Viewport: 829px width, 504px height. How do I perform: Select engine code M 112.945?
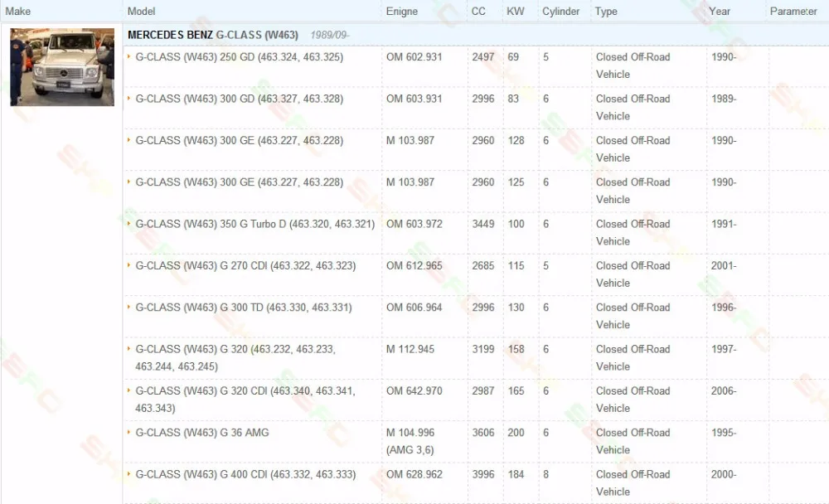pyautogui.click(x=410, y=349)
